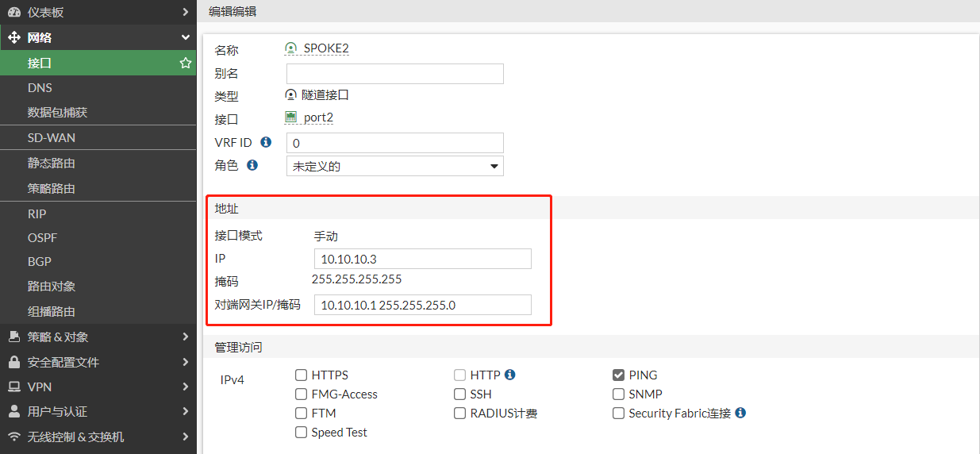The width and height of the screenshot is (980, 454).
Task: Click the favorite star icon beside 接口
Action: (185, 63)
